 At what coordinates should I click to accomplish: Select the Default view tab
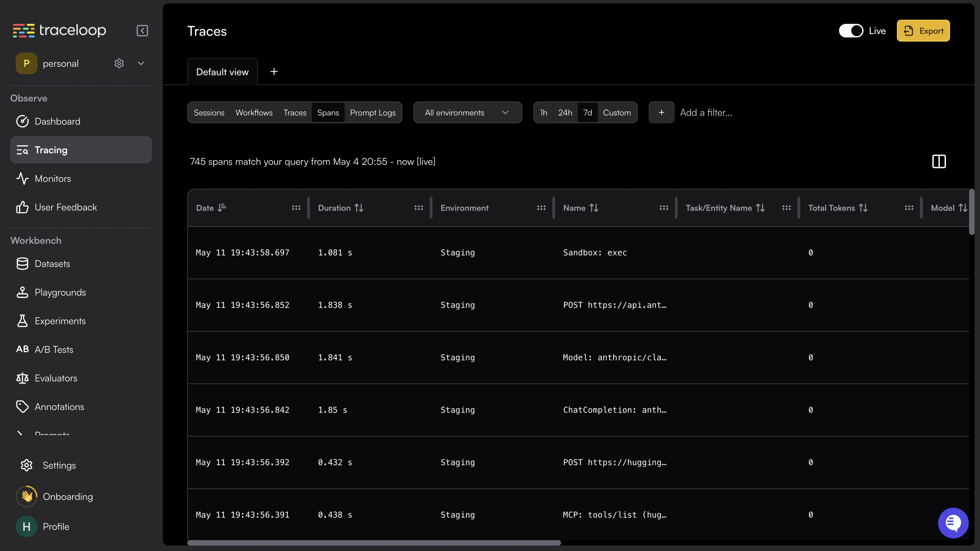(x=222, y=72)
